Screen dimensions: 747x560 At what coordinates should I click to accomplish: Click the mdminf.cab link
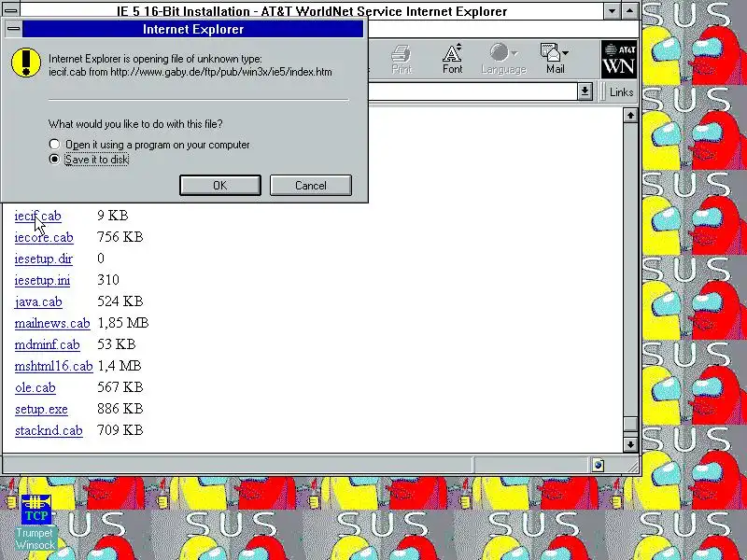tap(48, 344)
